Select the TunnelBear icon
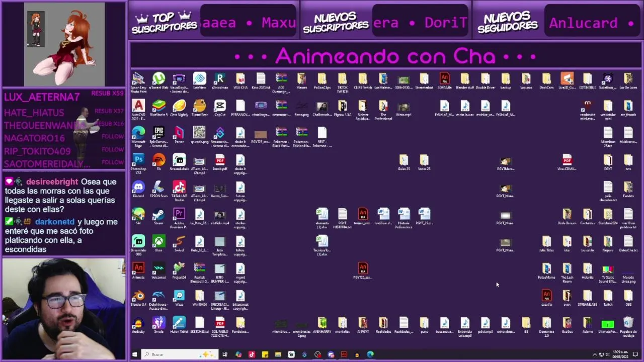644x362 pixels. click(200, 109)
